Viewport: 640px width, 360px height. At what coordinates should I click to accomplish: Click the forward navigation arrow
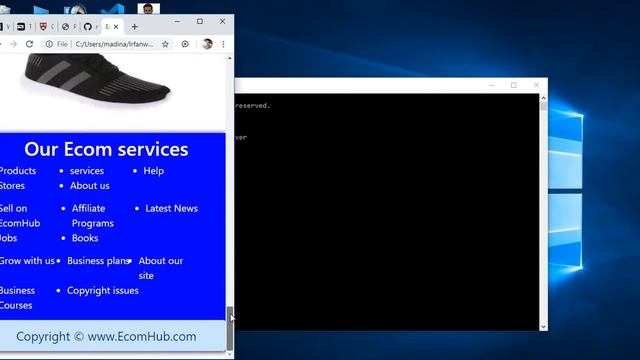click(x=14, y=44)
